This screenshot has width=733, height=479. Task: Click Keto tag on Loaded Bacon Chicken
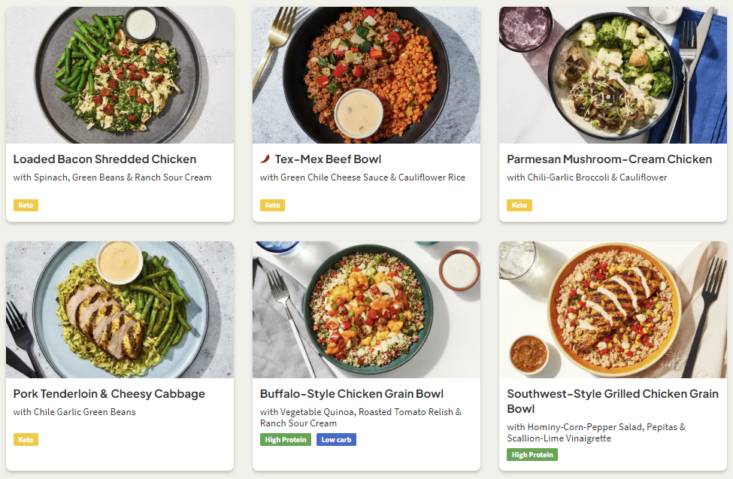coord(25,205)
